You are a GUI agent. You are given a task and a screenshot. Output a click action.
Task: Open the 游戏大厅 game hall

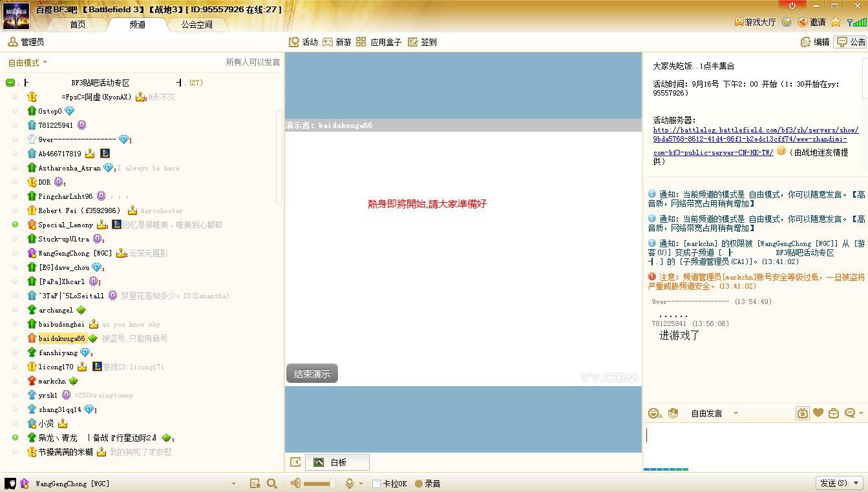pos(755,22)
